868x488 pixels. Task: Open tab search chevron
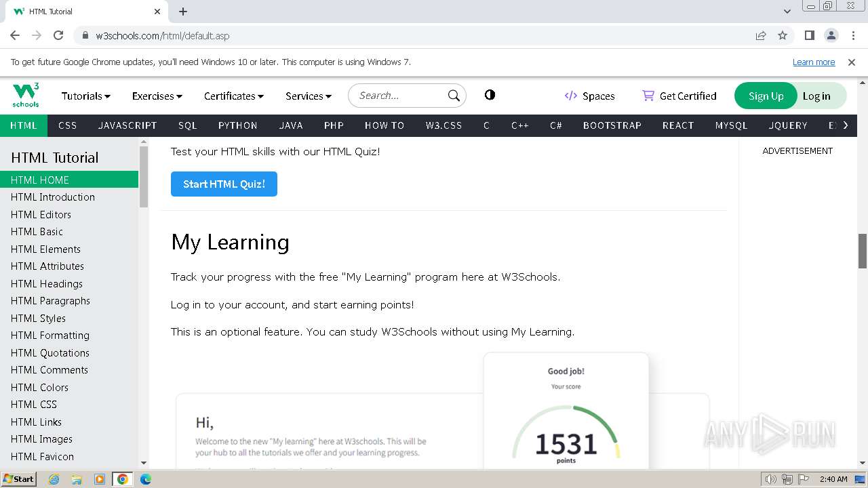coord(787,12)
